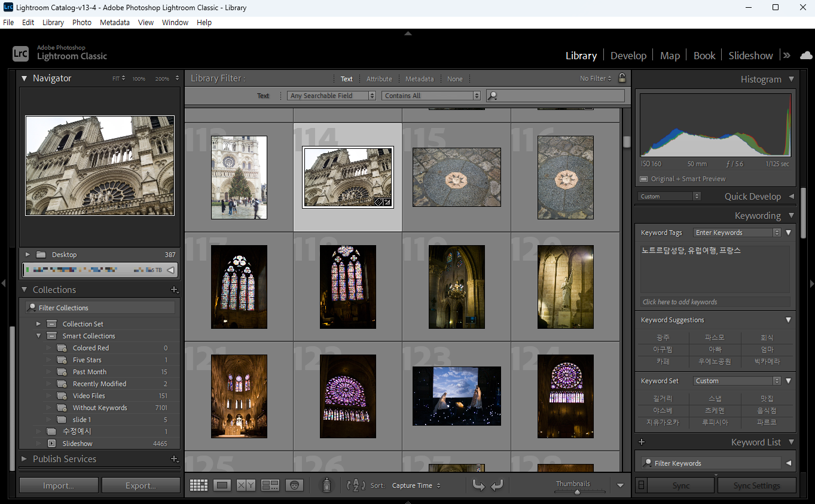The height and width of the screenshot is (504, 815).
Task: Open the Metadata menu
Action: [x=115, y=22]
